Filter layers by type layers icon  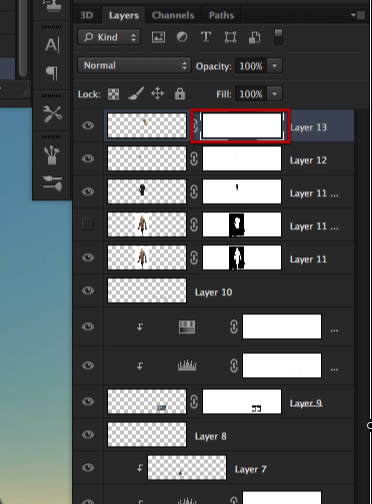pos(206,37)
